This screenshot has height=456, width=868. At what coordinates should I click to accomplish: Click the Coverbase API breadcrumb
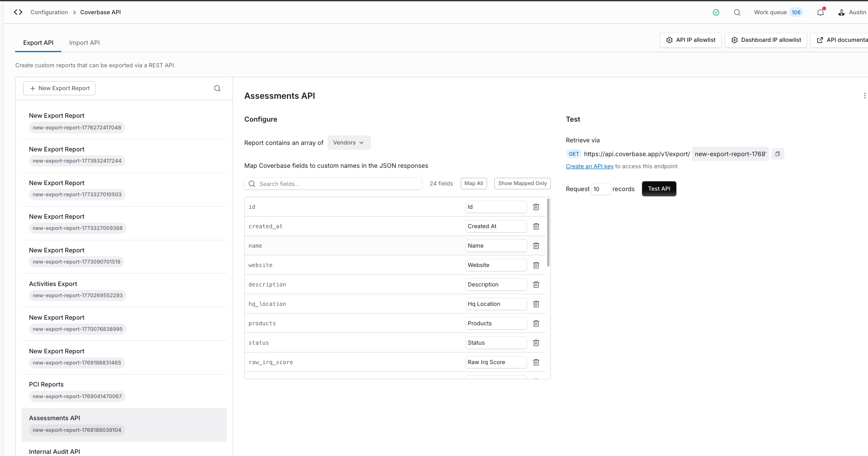(x=101, y=12)
